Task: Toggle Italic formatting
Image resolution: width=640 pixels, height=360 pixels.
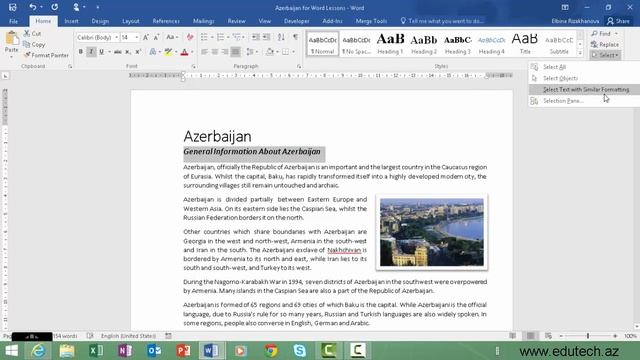Action: click(x=91, y=52)
